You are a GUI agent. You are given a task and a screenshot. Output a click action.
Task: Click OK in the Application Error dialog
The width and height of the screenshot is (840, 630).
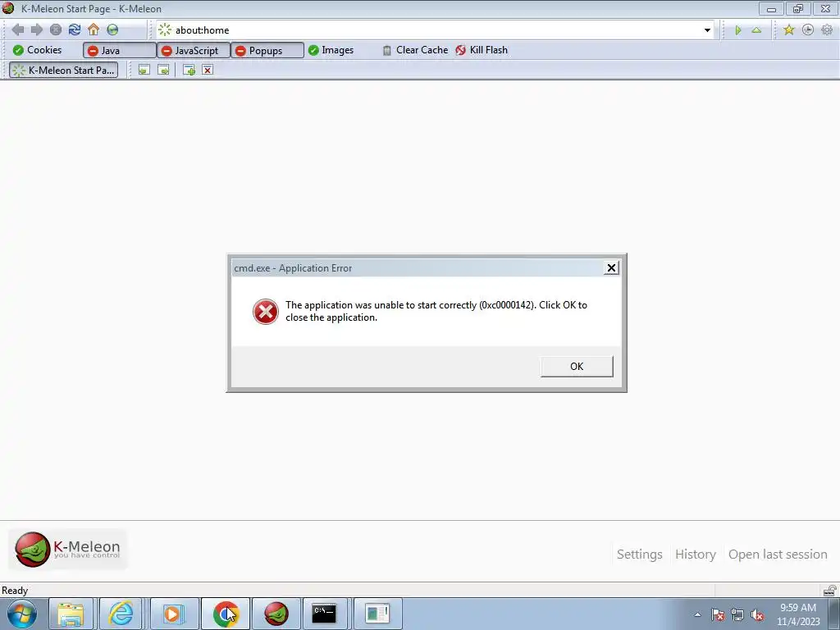click(x=577, y=367)
